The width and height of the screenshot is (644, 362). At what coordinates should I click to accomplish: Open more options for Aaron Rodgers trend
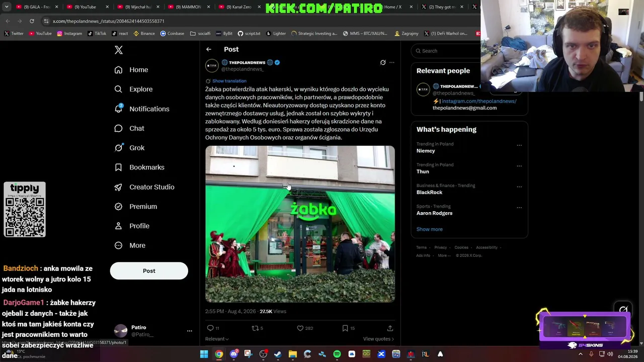519,207
